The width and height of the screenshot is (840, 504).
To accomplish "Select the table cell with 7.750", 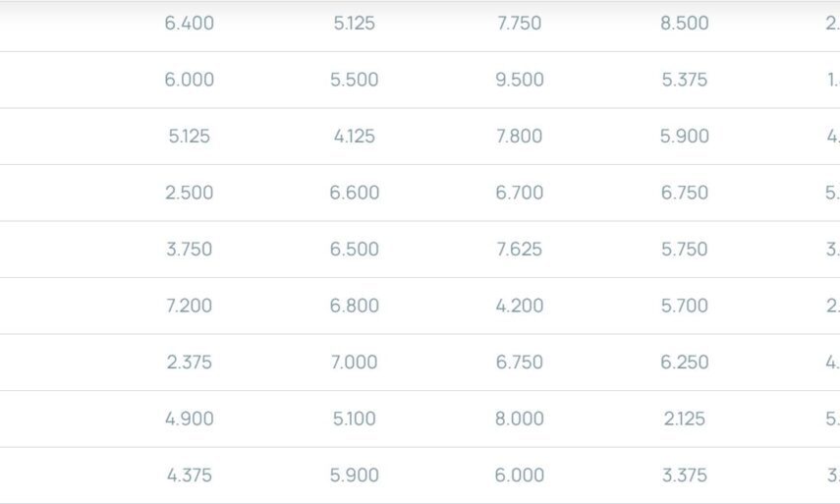I will pos(519,24).
